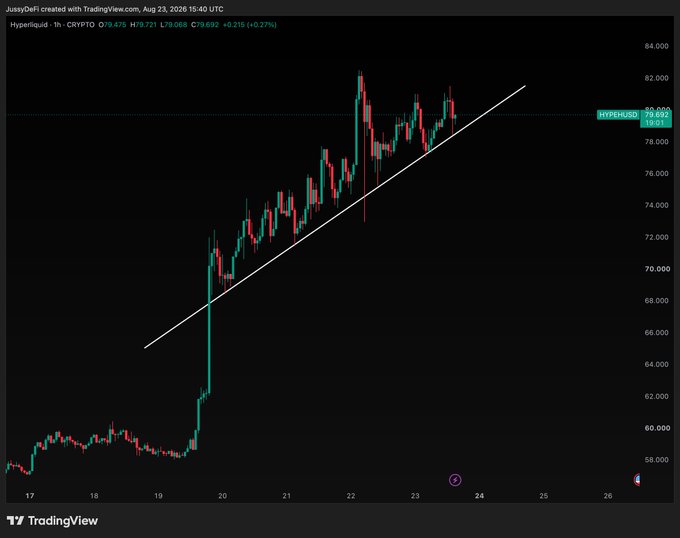Click the 76.000 price axis label
The height and width of the screenshot is (538, 680).
657,173
